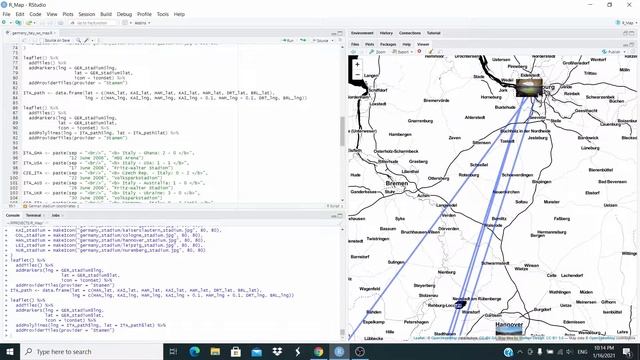
Task: Click the Hannover stadium photo marker
Action: pyautogui.click(x=509, y=329)
